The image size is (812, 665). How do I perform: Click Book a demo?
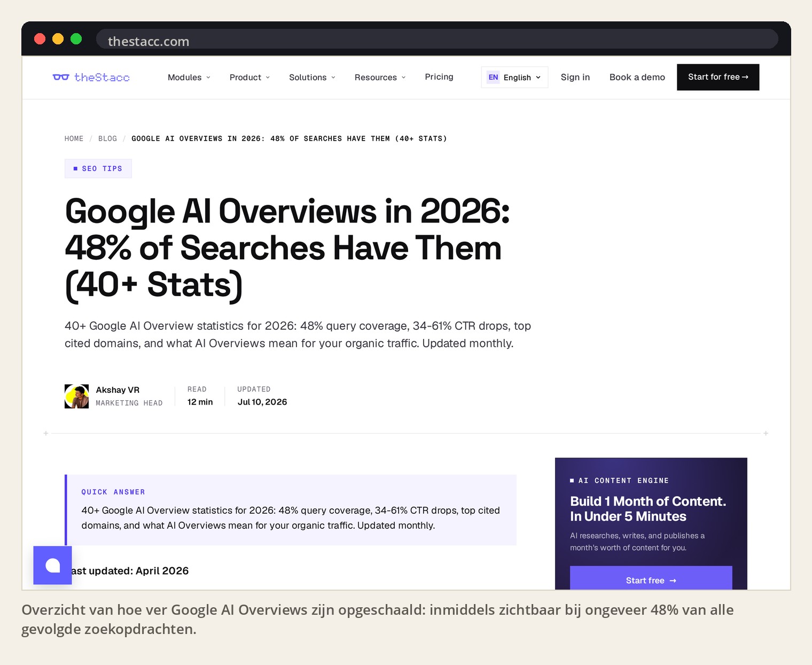coord(637,77)
